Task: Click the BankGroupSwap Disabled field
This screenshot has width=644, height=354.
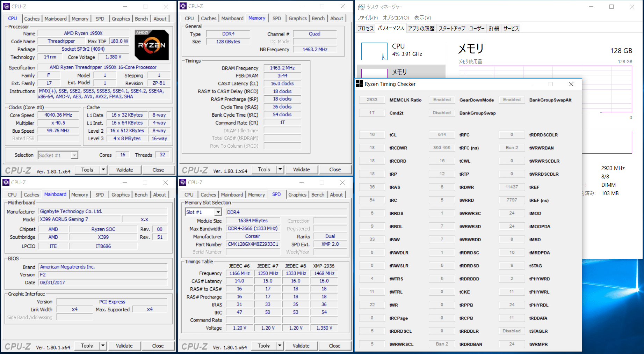Action: [x=442, y=113]
